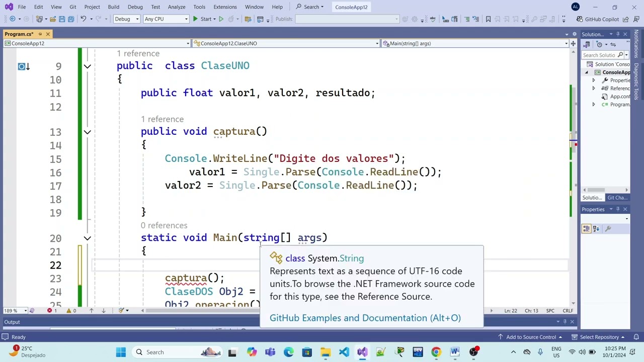The width and height of the screenshot is (644, 362).
Task: Click the '1 reference' CodeLens above captura
Action: point(162,119)
